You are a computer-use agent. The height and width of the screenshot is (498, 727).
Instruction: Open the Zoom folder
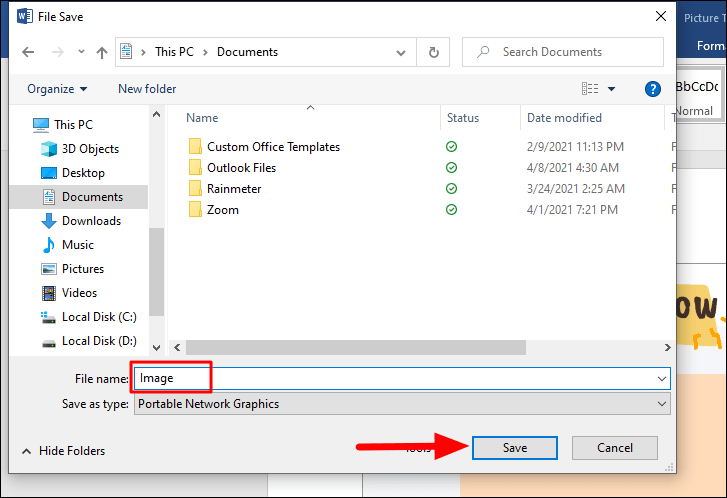(x=222, y=210)
